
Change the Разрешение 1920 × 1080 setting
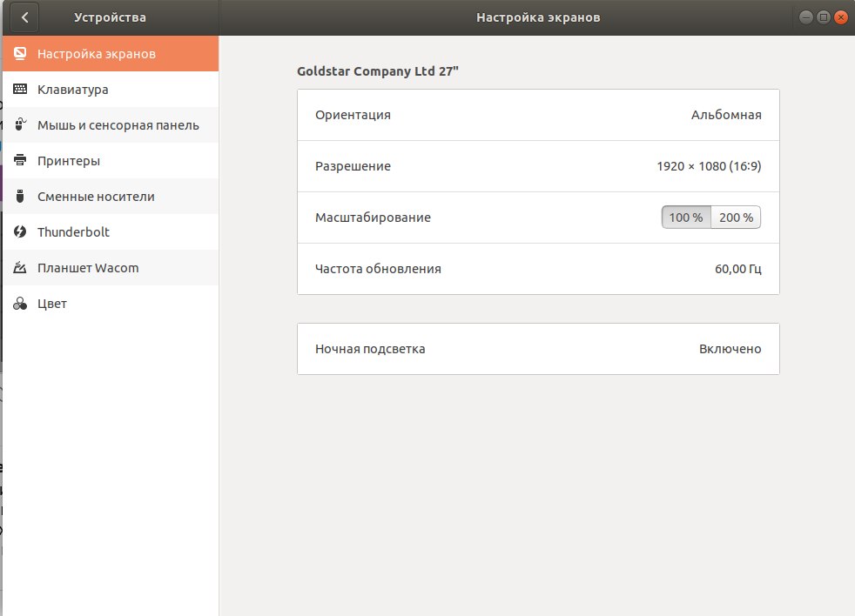(x=538, y=166)
